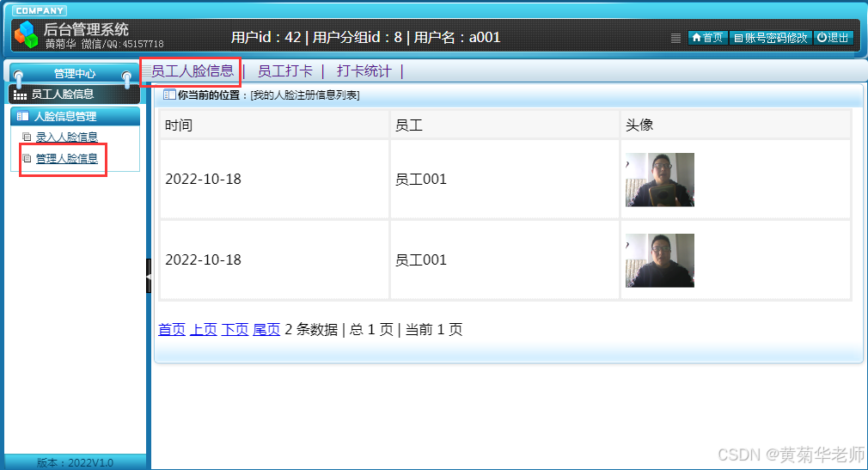
Task: Click first row date 2022-10-18
Action: click(x=203, y=179)
